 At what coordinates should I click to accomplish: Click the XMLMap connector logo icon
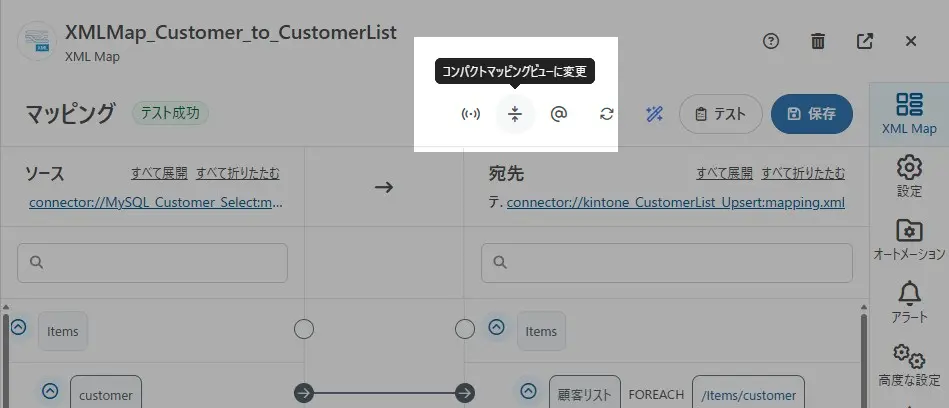(x=38, y=41)
